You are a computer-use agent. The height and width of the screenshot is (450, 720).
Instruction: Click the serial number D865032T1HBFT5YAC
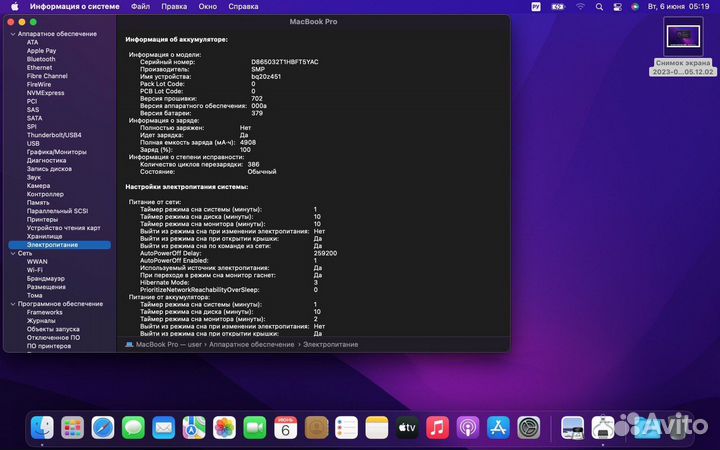[285, 62]
